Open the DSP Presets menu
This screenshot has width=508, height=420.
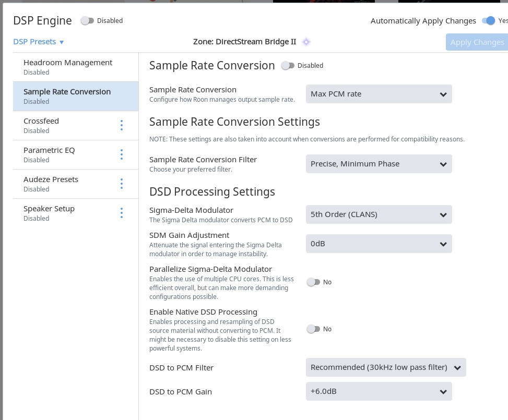pos(39,42)
